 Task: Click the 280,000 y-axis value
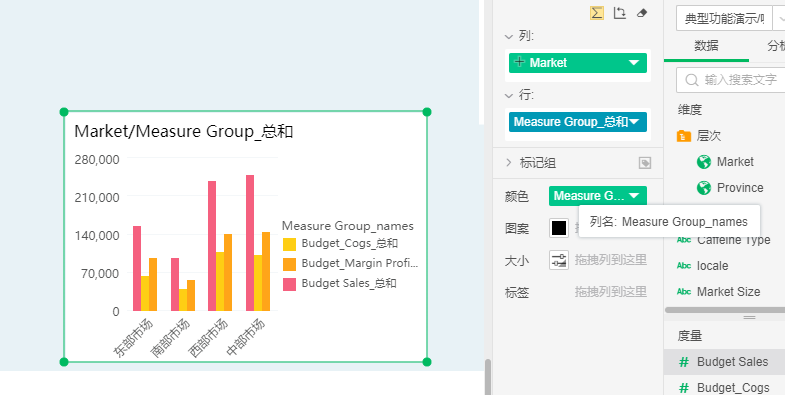click(x=97, y=160)
